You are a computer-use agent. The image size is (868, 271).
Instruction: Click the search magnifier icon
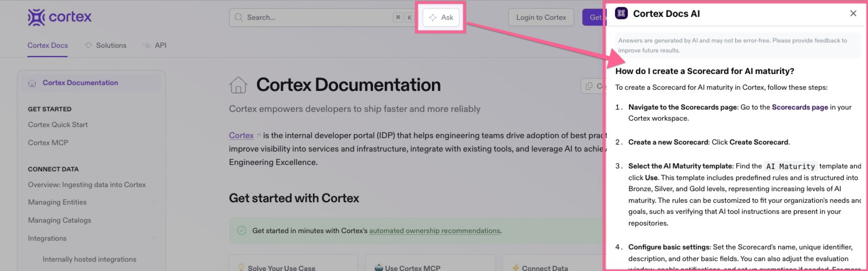238,17
